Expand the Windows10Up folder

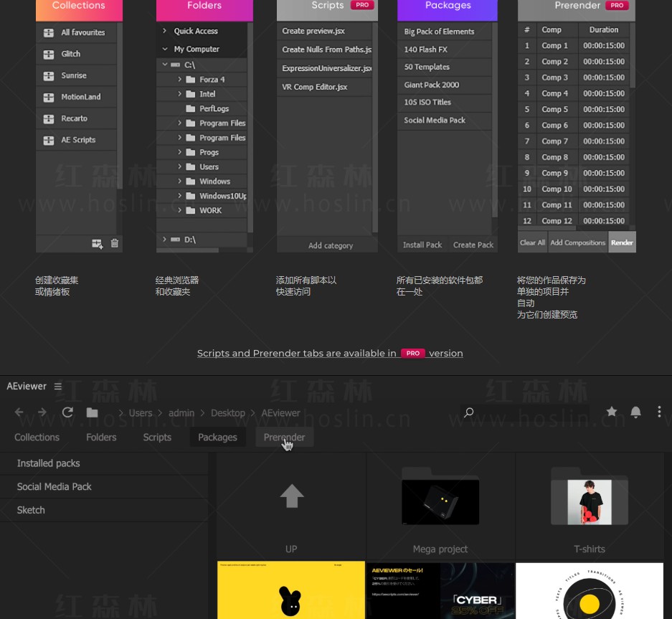179,196
